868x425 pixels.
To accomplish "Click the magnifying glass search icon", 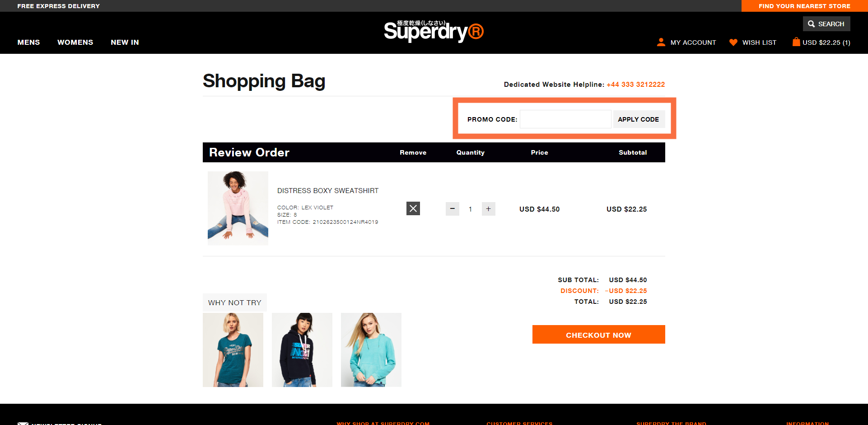I will point(811,24).
